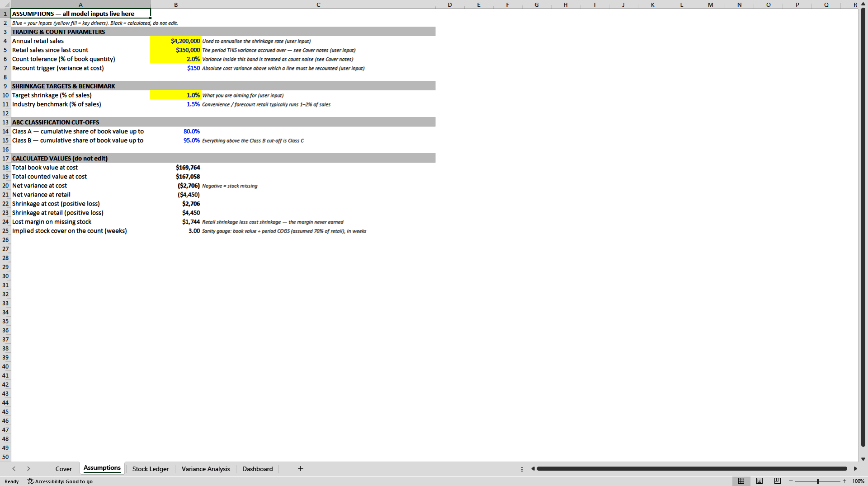
Task: Click the Select All corner triangle
Action: [x=5, y=5]
